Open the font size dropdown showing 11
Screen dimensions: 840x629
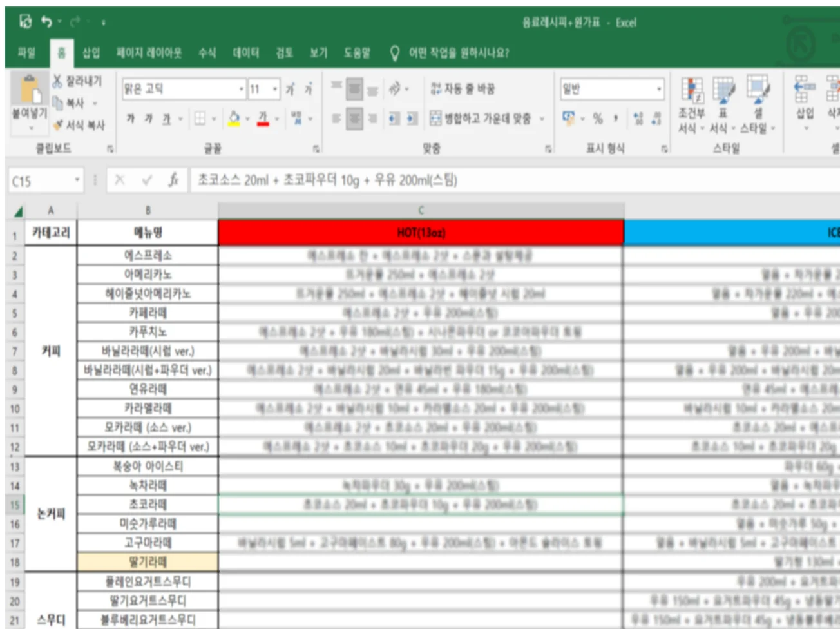point(276,89)
